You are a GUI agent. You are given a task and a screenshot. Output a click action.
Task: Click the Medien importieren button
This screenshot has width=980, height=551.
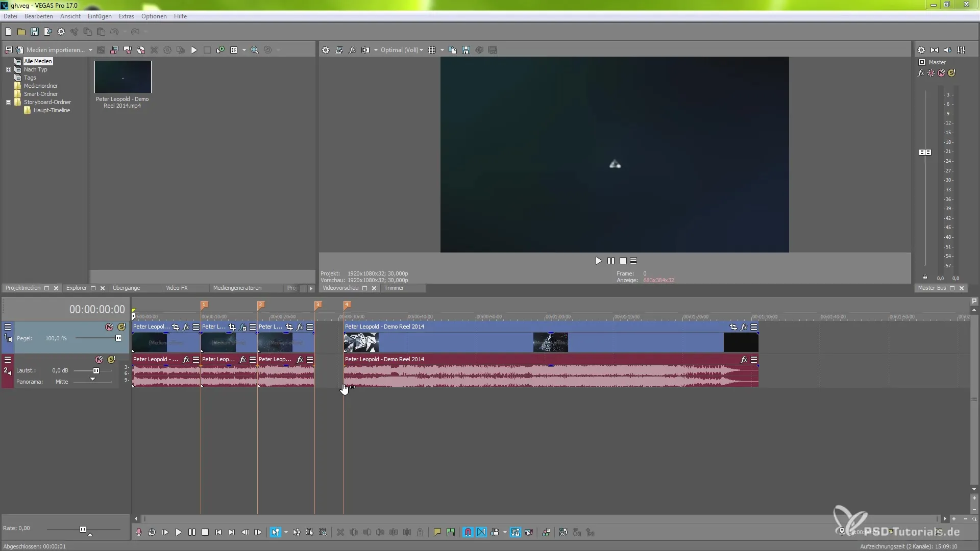[x=51, y=50]
